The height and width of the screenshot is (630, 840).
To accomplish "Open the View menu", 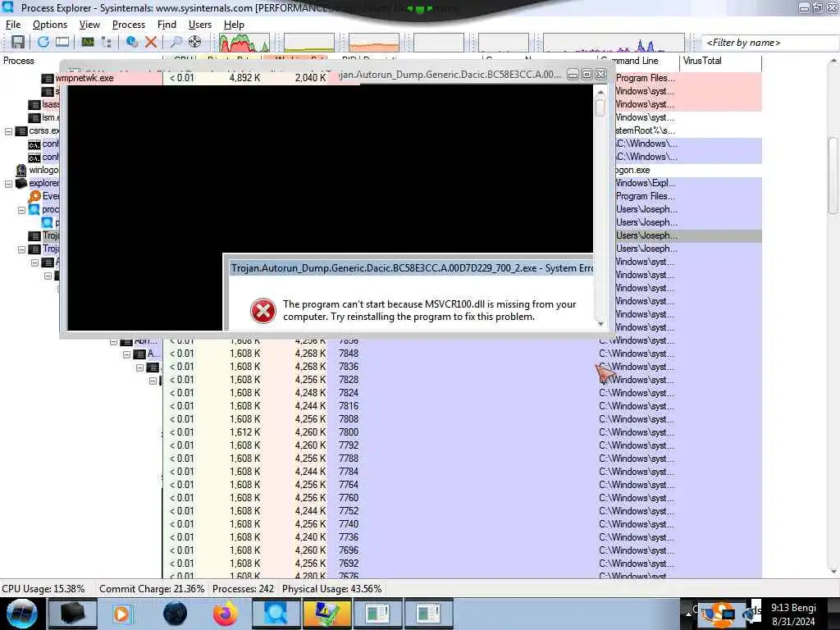I will [x=89, y=25].
